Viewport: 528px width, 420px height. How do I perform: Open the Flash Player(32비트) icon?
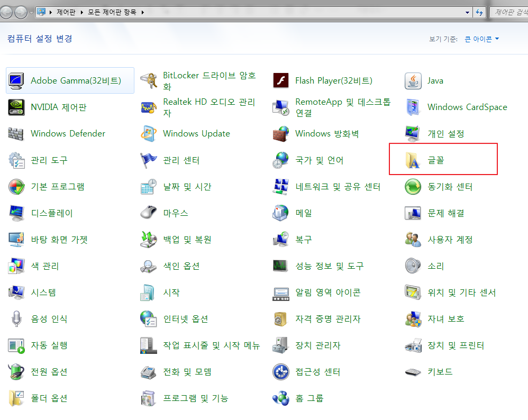click(281, 81)
